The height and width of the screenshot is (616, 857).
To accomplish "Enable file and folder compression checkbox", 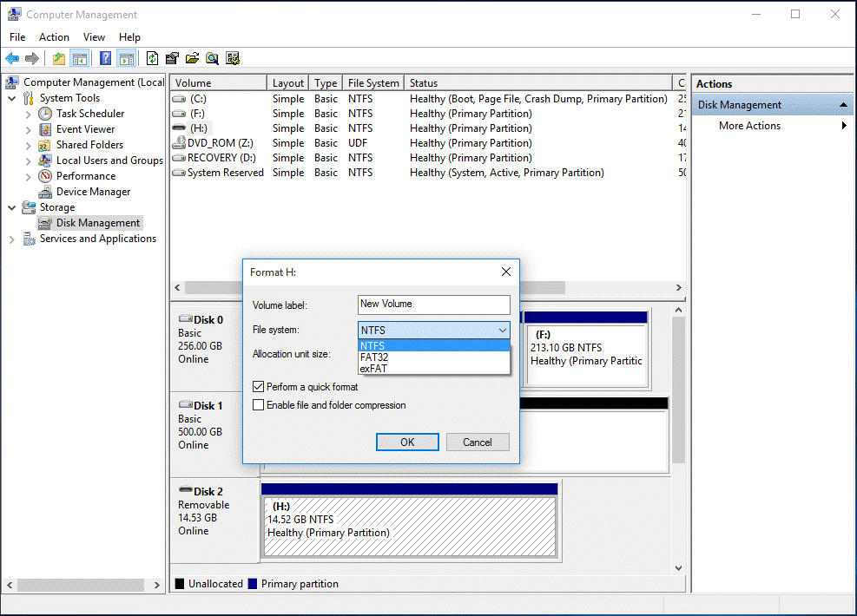I will (259, 405).
